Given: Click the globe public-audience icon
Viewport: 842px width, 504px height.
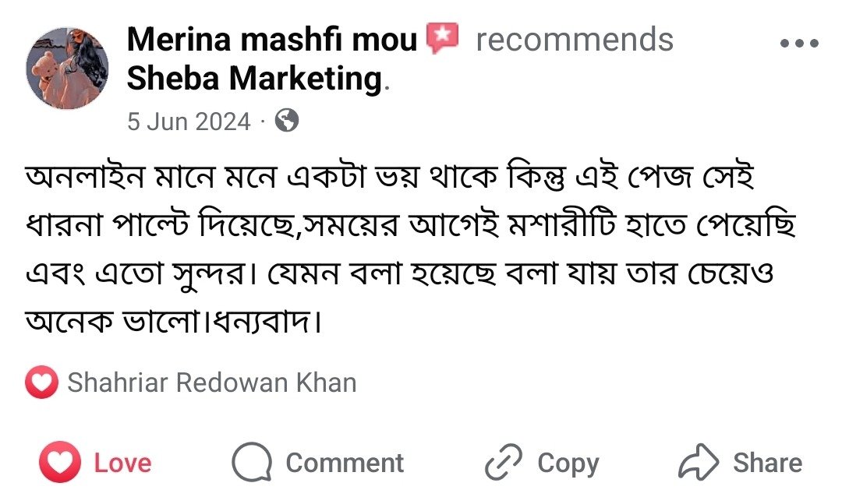Looking at the screenshot, I should [288, 121].
